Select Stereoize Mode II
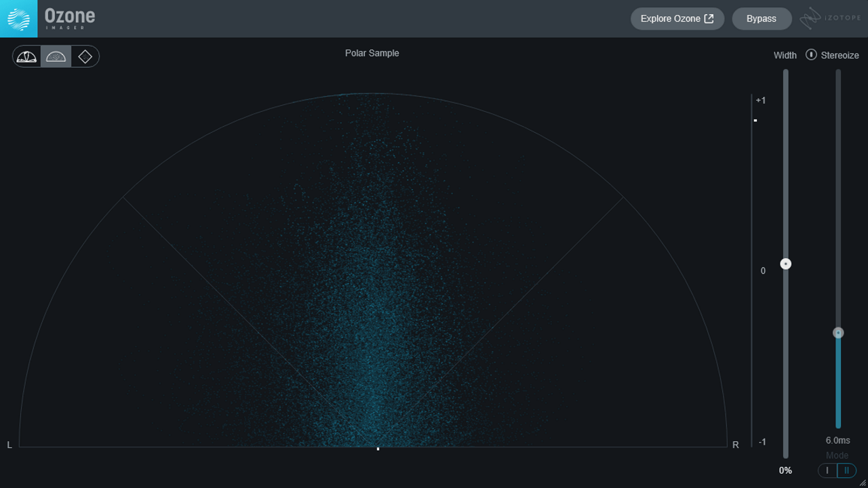Screen dimensions: 868x488 tap(846, 470)
